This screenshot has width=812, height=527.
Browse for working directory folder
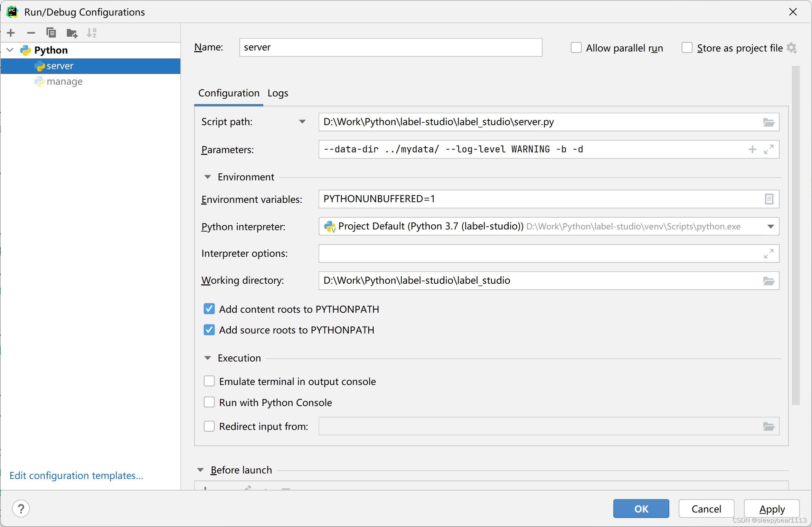(768, 281)
